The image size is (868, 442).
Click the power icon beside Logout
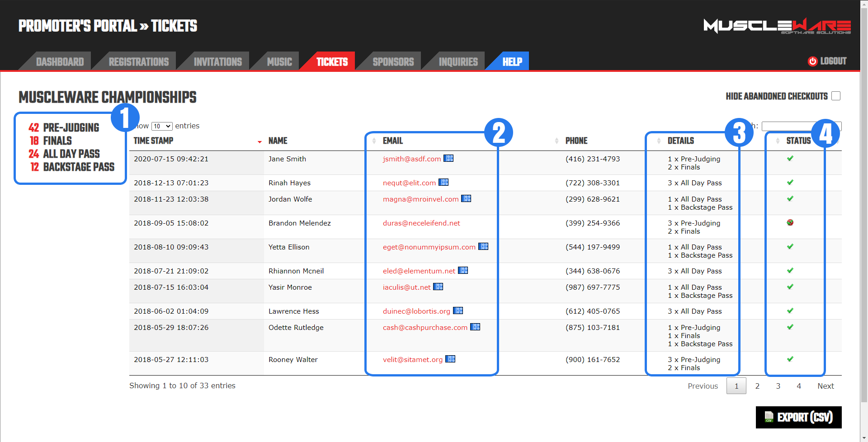click(x=812, y=61)
